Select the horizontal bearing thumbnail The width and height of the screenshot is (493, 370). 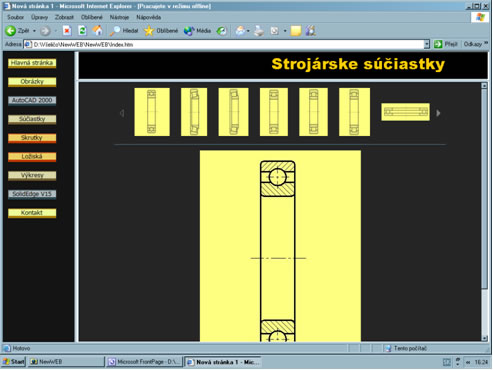(x=405, y=112)
